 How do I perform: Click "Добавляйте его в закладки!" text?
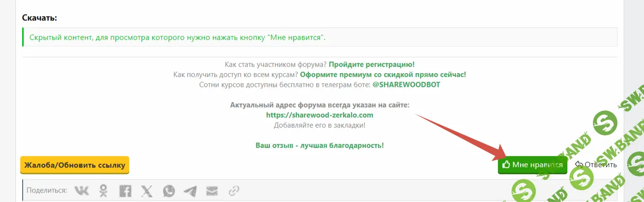pyautogui.click(x=320, y=125)
